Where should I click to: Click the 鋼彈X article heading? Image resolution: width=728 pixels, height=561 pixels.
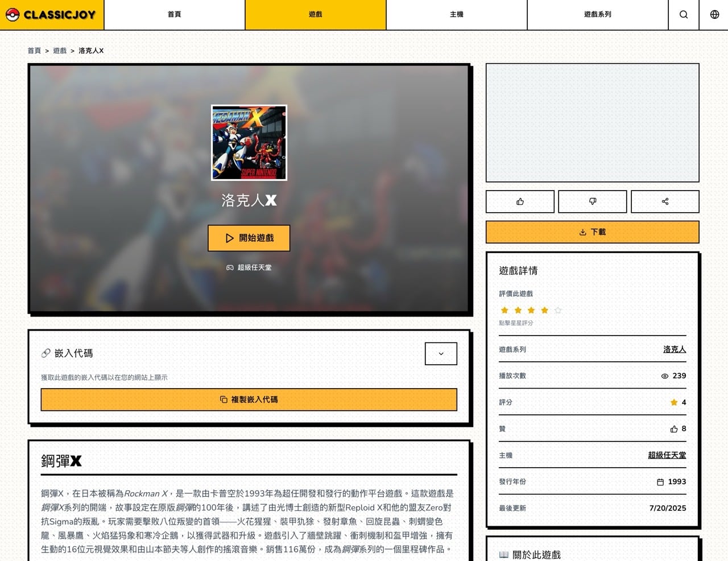pos(61,461)
